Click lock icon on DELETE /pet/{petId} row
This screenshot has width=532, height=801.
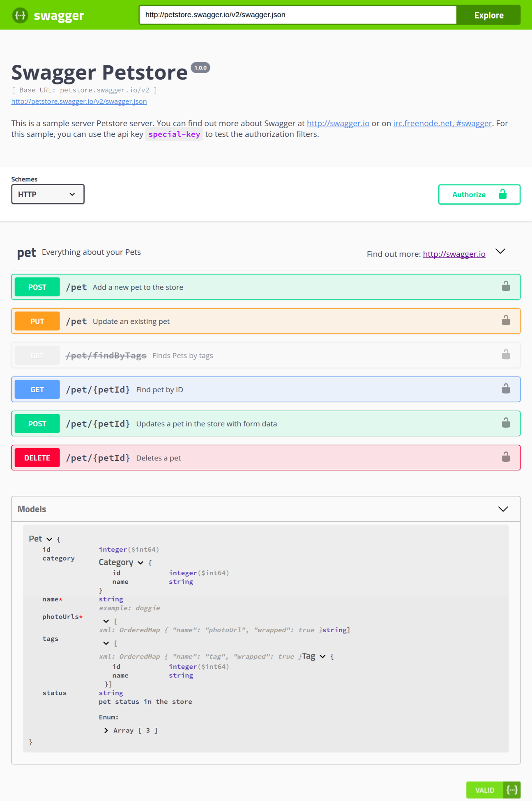click(506, 457)
